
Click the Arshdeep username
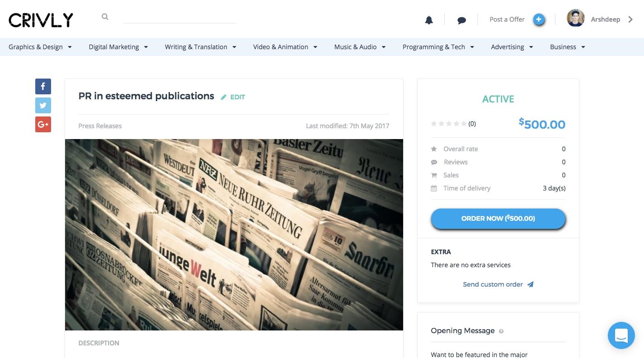606,19
